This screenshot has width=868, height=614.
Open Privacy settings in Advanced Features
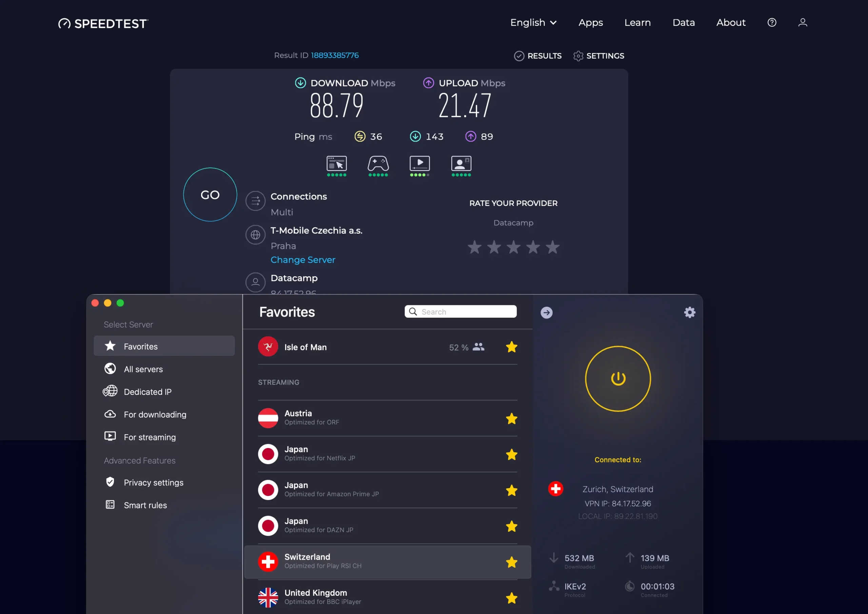point(154,483)
